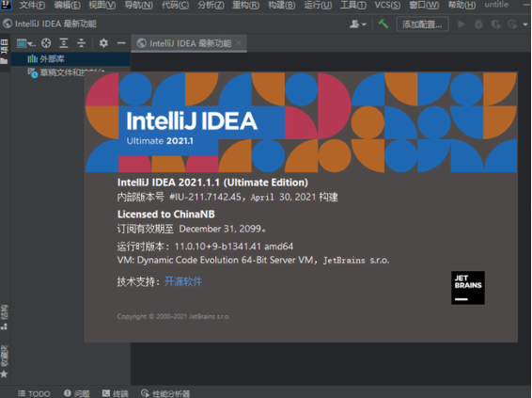Toggle the 收藏夹 star side tab
This screenshot has height=398, width=532.
(x=5, y=361)
